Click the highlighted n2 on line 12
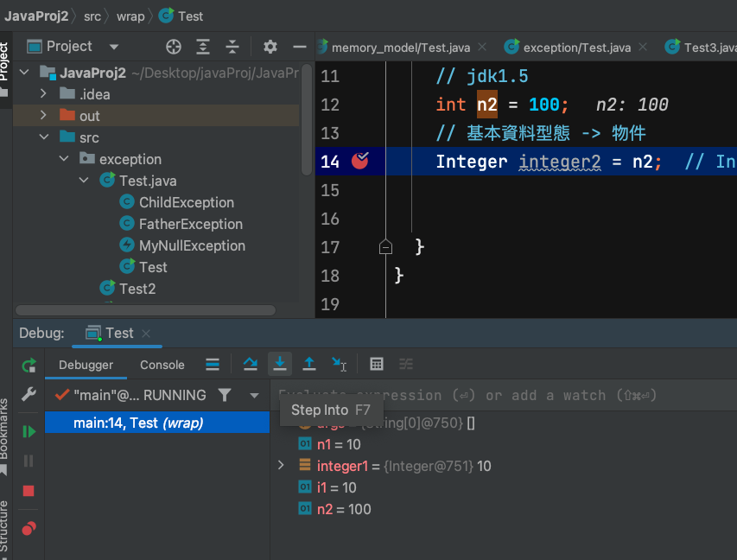 (x=487, y=105)
